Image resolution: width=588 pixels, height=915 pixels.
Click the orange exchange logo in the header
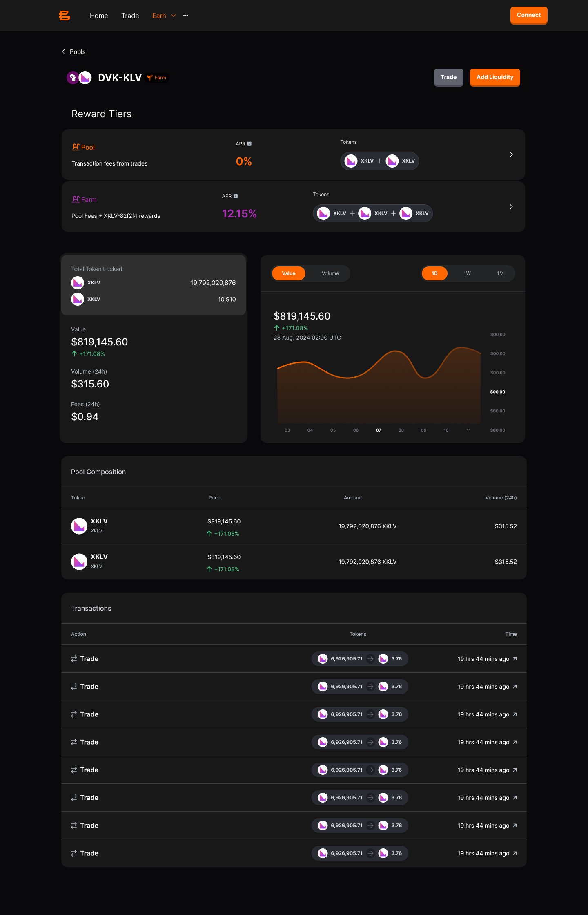click(65, 16)
